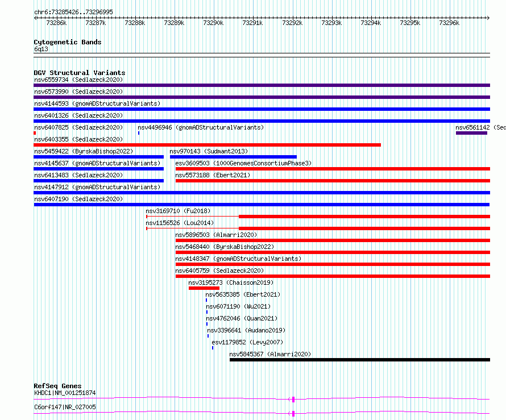Select the blue nsv970143 variant bar
The height and width of the screenshot is (420, 506).
233,157
